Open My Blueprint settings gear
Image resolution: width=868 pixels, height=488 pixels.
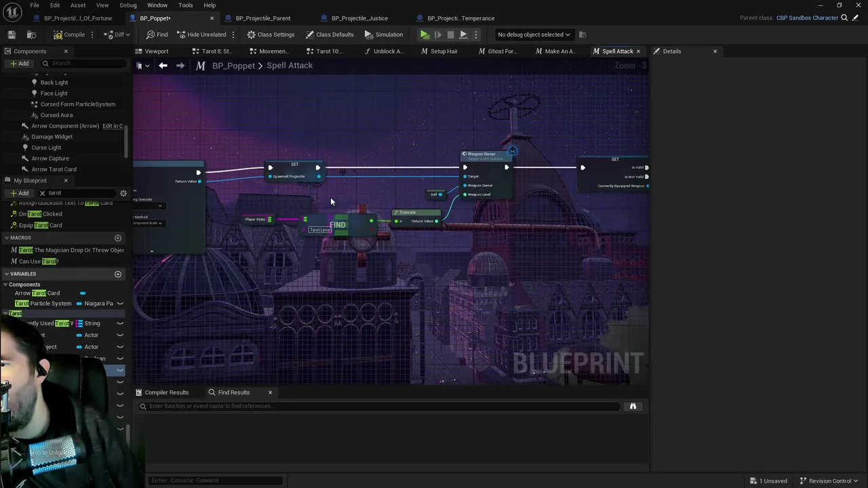123,193
